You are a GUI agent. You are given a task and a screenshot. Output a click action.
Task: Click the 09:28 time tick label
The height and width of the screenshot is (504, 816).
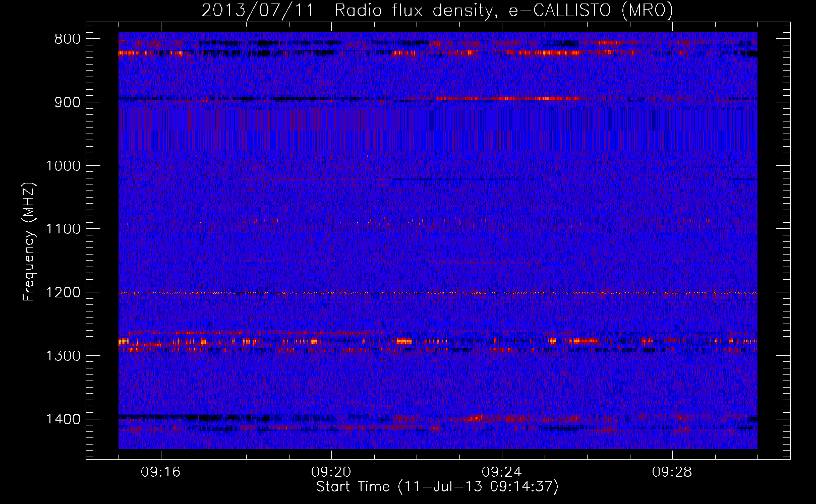pos(672,472)
